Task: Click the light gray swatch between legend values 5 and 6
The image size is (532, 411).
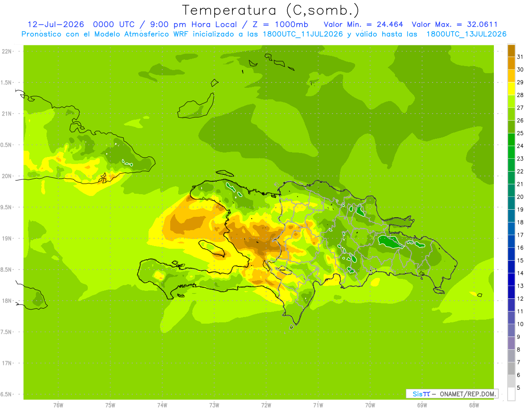Action: coord(511,381)
